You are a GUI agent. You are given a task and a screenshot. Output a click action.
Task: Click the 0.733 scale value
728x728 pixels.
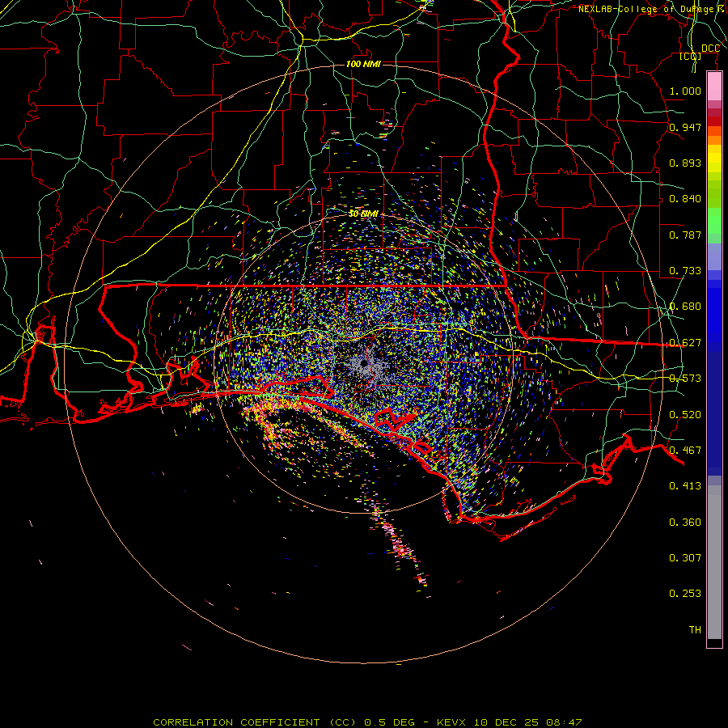[x=685, y=271]
